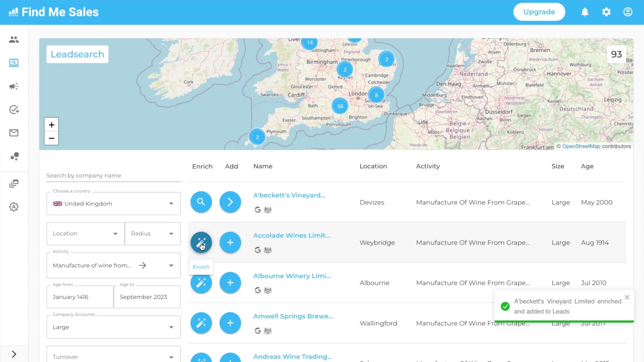This screenshot has height=362, width=644.
Task: Open settings gear in top bar
Action: click(606, 12)
